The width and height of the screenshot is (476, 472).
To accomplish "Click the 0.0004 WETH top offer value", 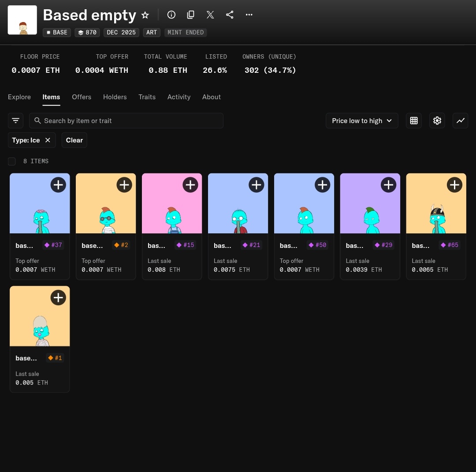I will (x=102, y=70).
